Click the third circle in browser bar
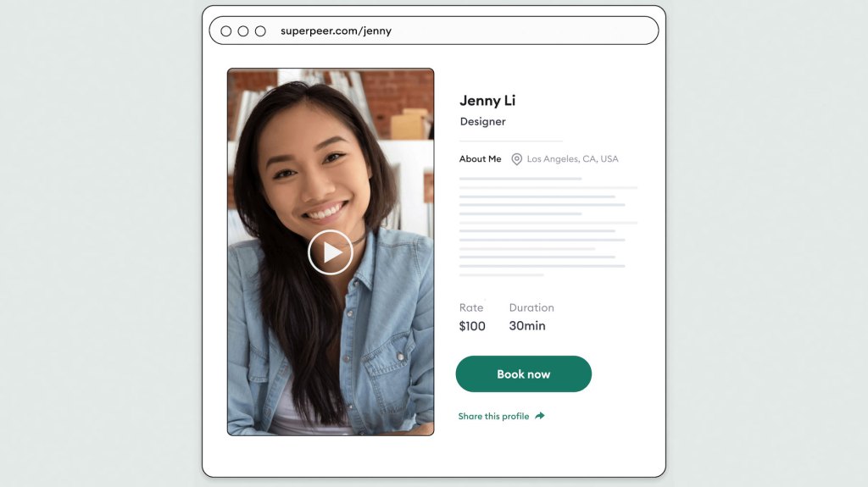Screen dimensions: 868x487 pyautogui.click(x=260, y=31)
